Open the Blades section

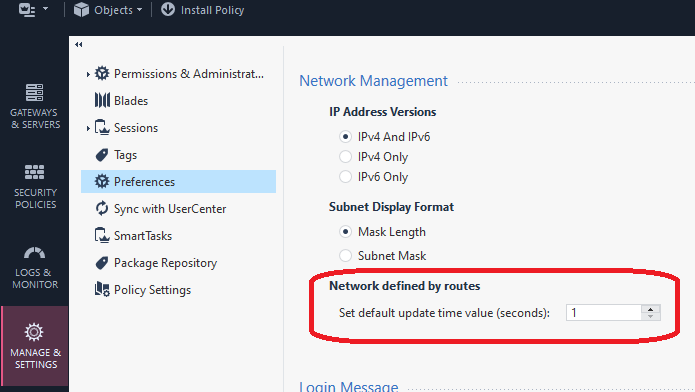tap(179, 101)
